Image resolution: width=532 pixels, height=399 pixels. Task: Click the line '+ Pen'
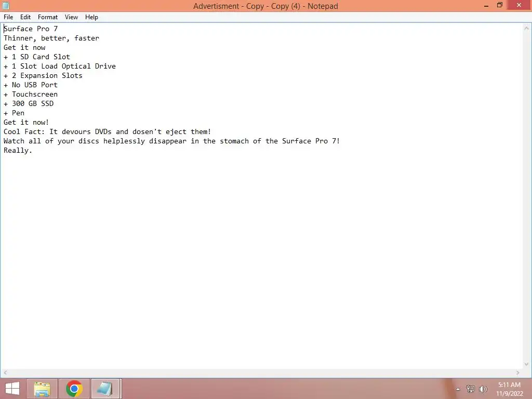tap(14, 113)
